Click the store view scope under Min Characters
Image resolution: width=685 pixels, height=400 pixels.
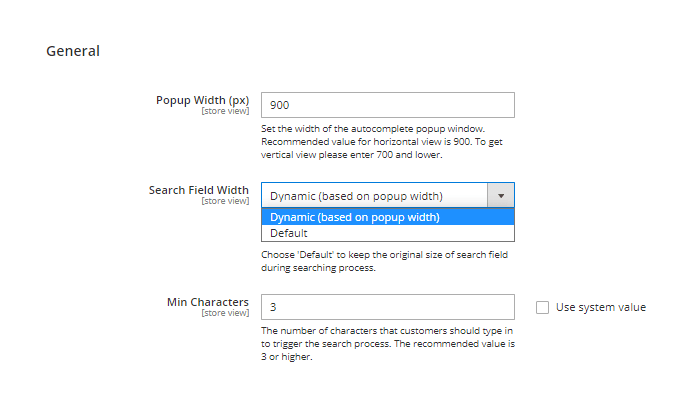(x=225, y=313)
